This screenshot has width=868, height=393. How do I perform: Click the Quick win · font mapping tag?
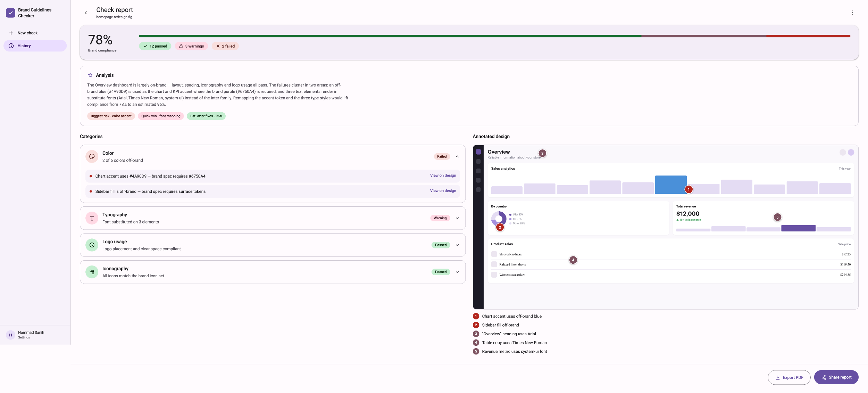pyautogui.click(x=161, y=116)
